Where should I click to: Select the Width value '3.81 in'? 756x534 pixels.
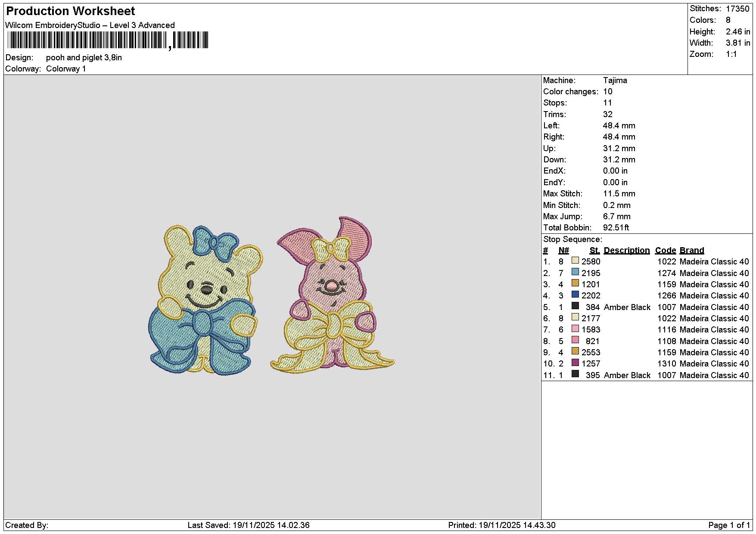[738, 43]
